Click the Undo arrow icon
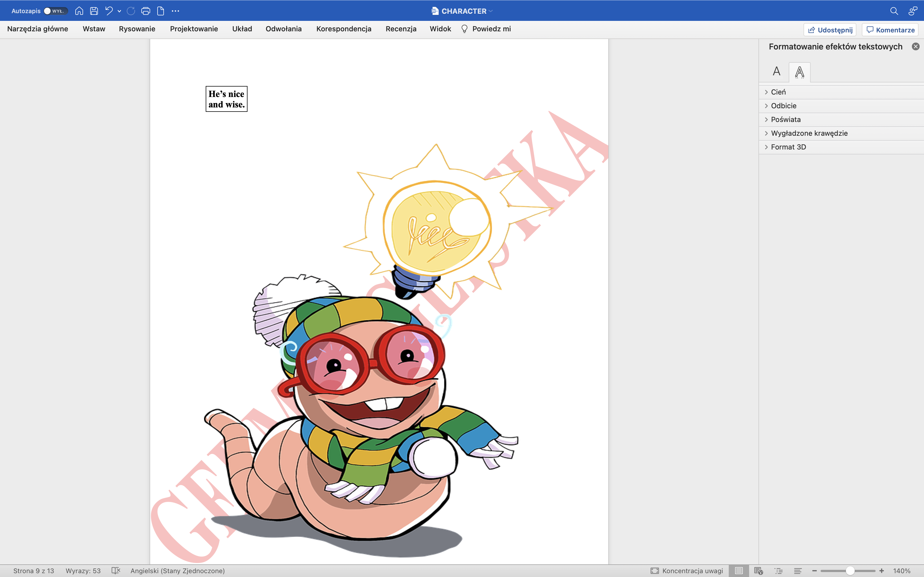 tap(109, 11)
